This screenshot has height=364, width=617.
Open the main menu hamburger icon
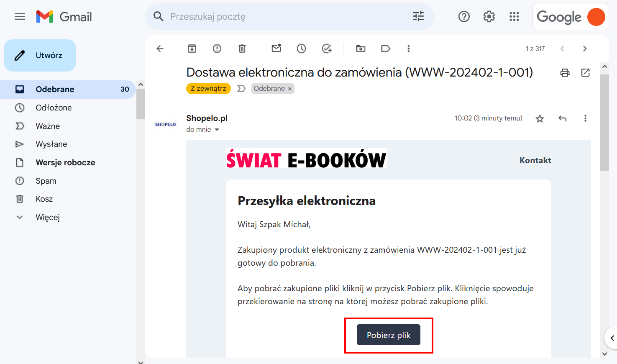(x=20, y=17)
